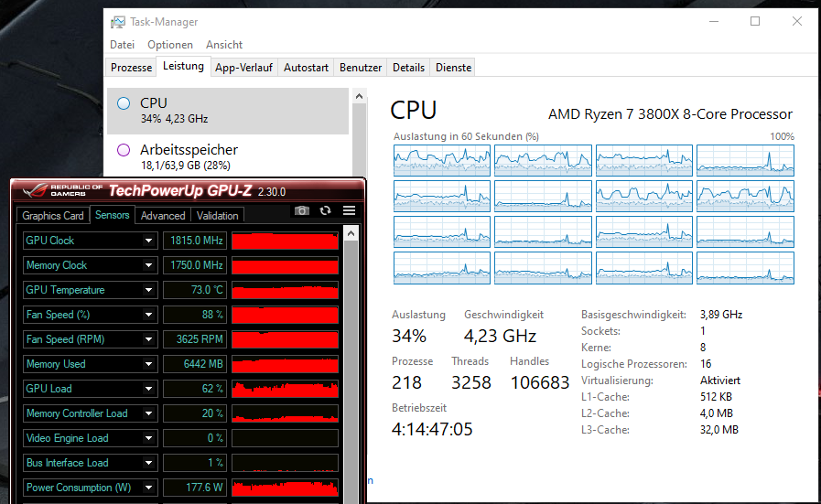Open the Memory Controller Load dropdown
Image resolution: width=821 pixels, height=504 pixels.
(x=148, y=413)
